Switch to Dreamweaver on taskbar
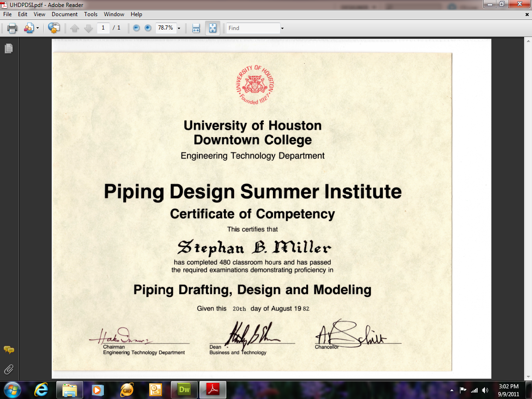This screenshot has width=532, height=399. [184, 390]
